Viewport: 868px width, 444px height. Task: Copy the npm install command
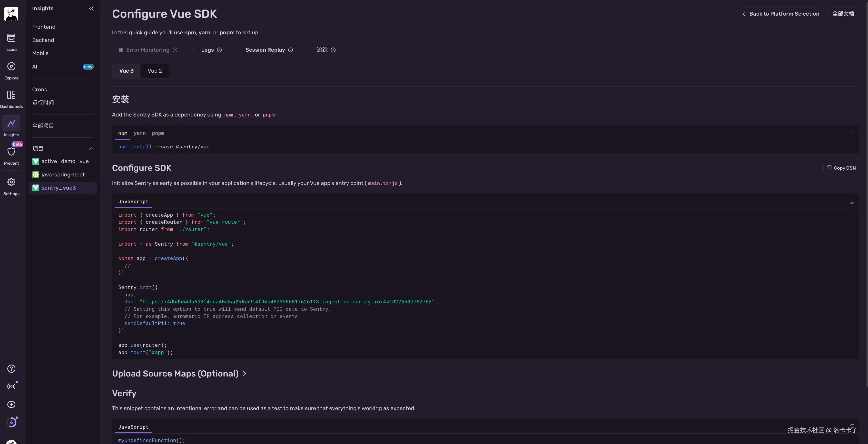pyautogui.click(x=851, y=133)
